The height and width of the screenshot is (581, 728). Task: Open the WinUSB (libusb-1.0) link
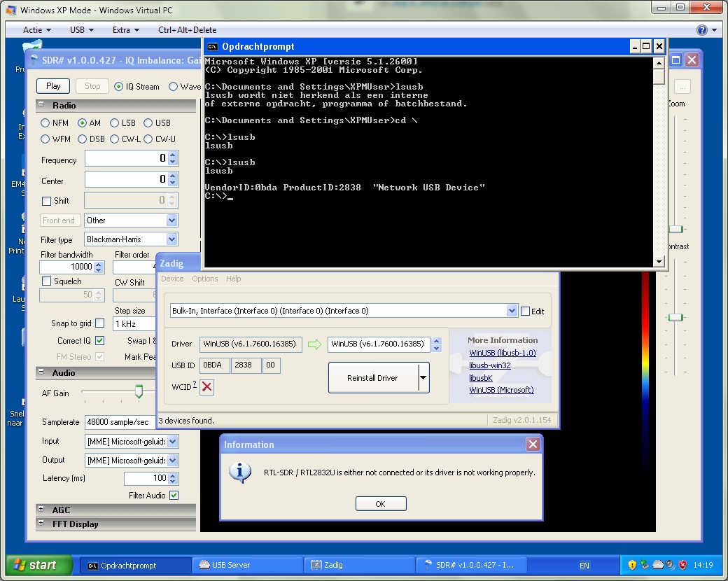[x=503, y=353]
